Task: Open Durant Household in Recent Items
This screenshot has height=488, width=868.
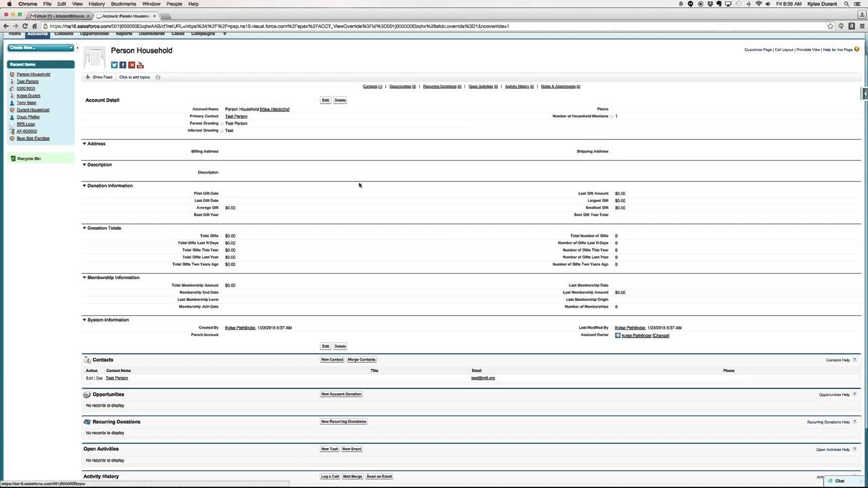Action: point(33,110)
